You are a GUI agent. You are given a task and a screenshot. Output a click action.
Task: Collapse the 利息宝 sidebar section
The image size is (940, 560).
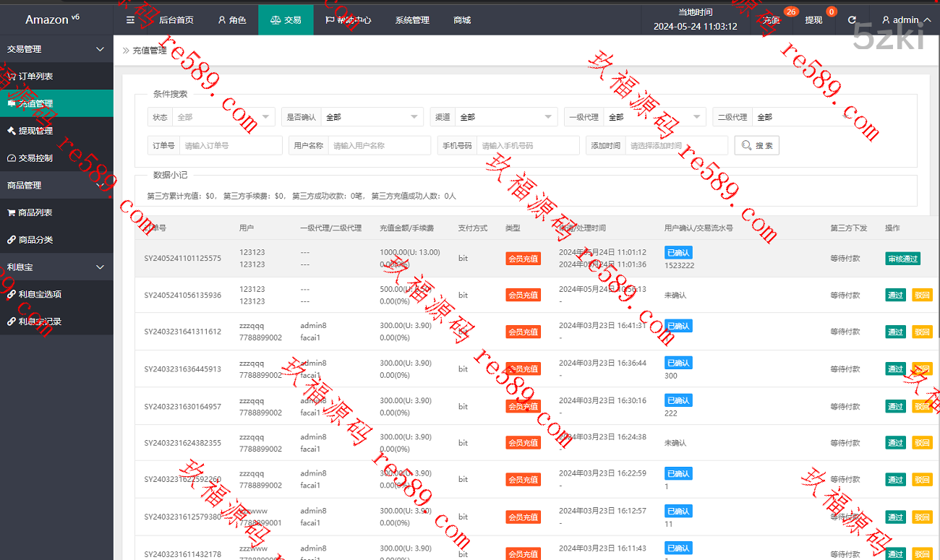click(x=100, y=267)
